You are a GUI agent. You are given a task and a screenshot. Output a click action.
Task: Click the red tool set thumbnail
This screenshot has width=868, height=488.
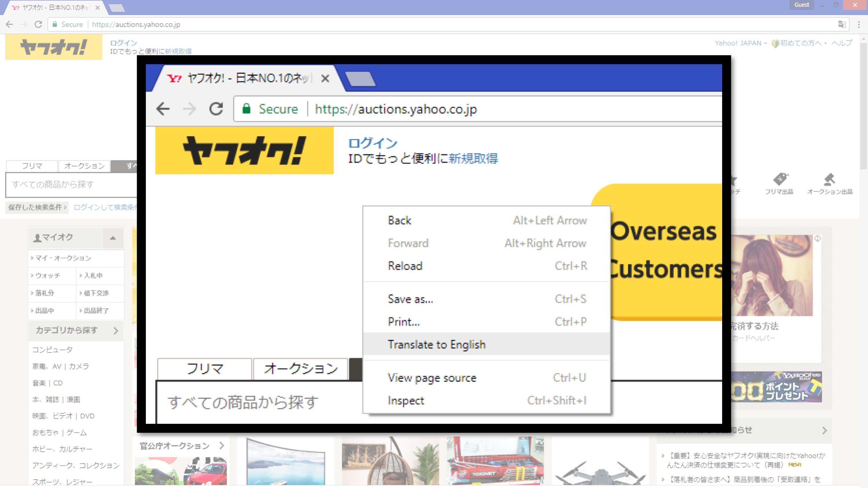[x=495, y=461]
